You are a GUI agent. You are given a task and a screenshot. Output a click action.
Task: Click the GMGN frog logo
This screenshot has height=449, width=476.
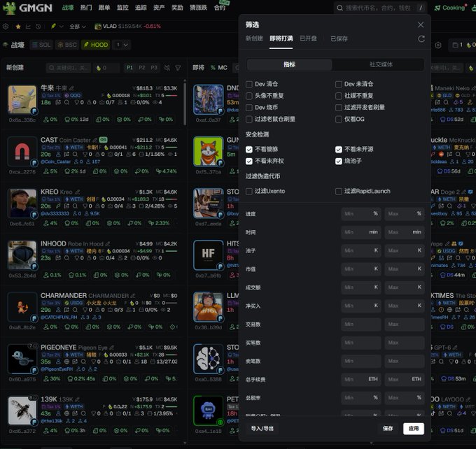[9, 8]
